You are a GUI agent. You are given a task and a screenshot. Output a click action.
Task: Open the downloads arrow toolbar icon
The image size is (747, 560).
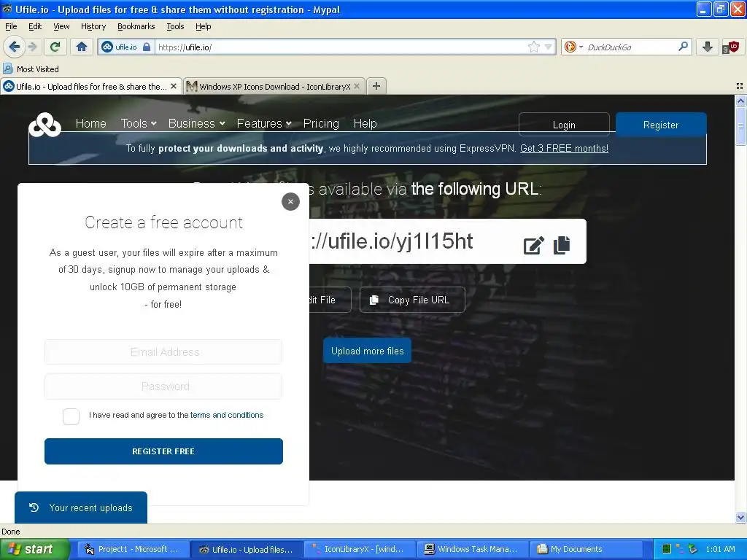coord(708,47)
